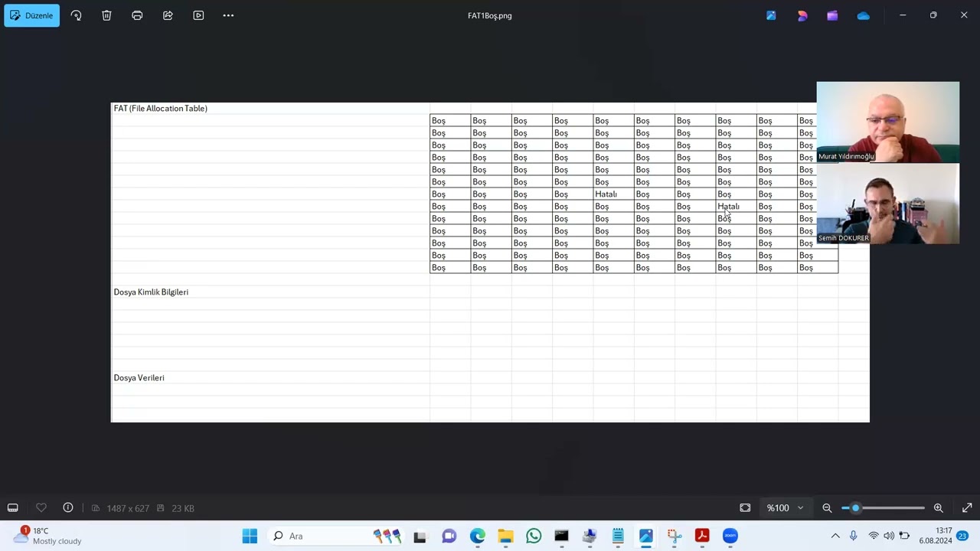Click the 'Dosya Kimlik Bilgileri' text
This screenshot has height=551, width=980.
coord(151,292)
